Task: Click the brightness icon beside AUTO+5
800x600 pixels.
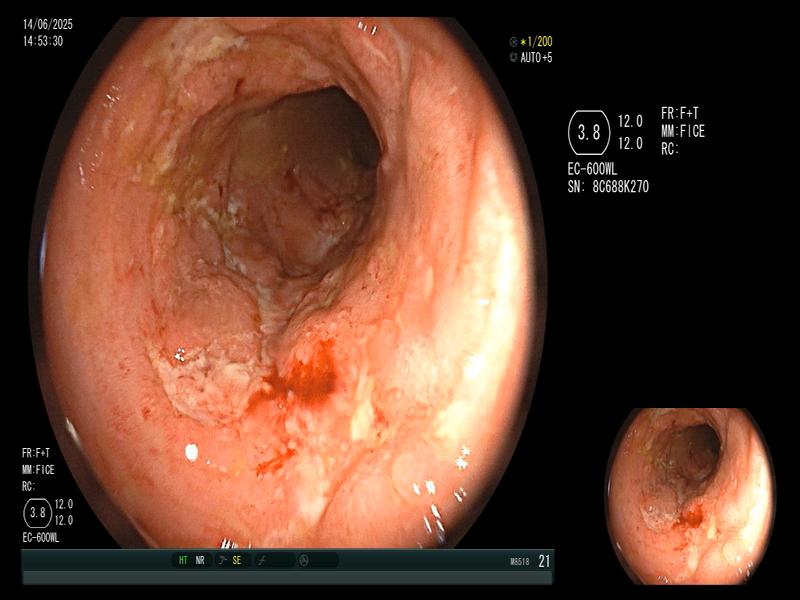Action: 514,58
